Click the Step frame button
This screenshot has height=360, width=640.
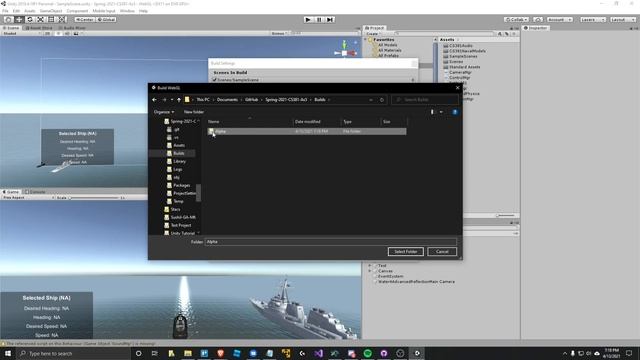coord(330,20)
